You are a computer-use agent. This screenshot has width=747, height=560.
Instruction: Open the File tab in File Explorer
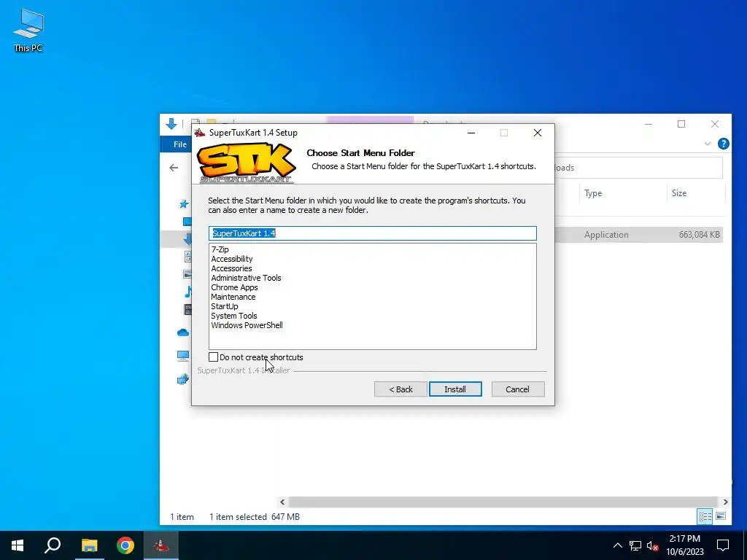pyautogui.click(x=180, y=144)
